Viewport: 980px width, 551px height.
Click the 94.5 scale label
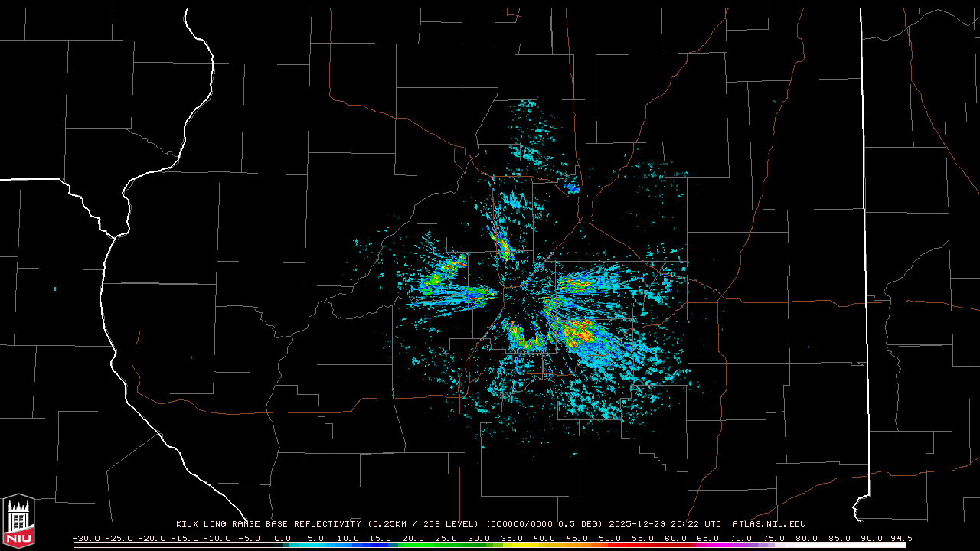[x=901, y=538]
